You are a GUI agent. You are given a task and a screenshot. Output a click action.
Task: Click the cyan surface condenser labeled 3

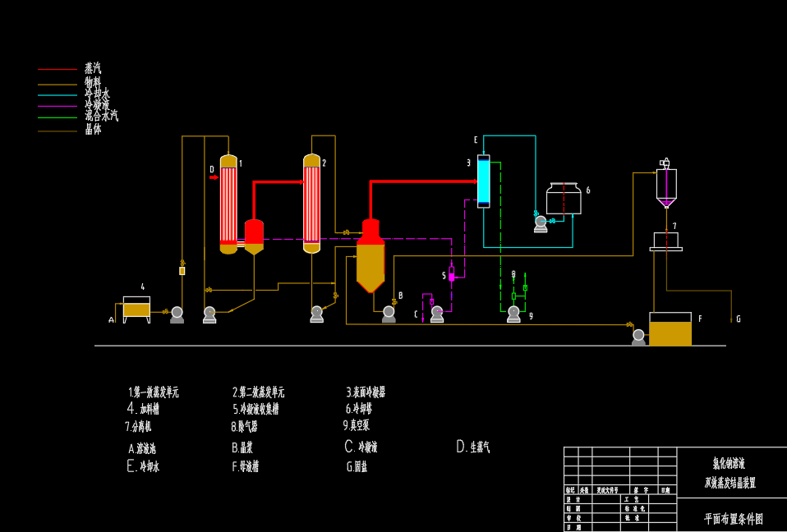pos(483,181)
